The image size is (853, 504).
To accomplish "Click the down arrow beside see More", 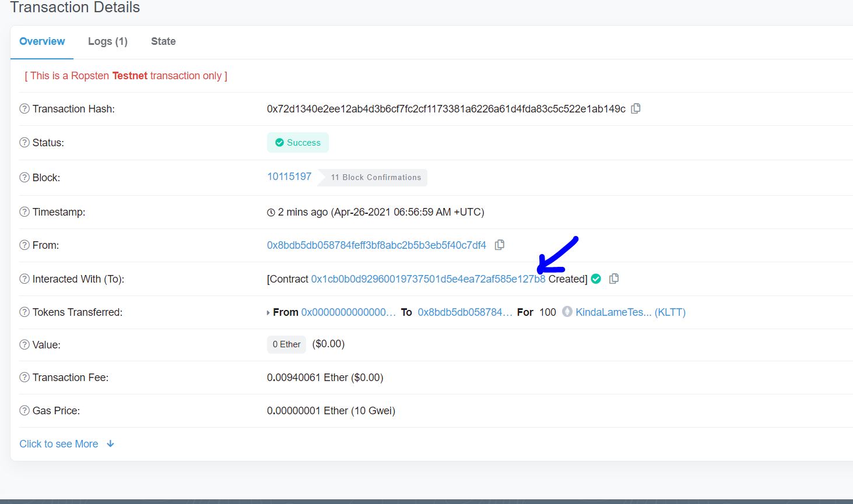I will [x=110, y=444].
